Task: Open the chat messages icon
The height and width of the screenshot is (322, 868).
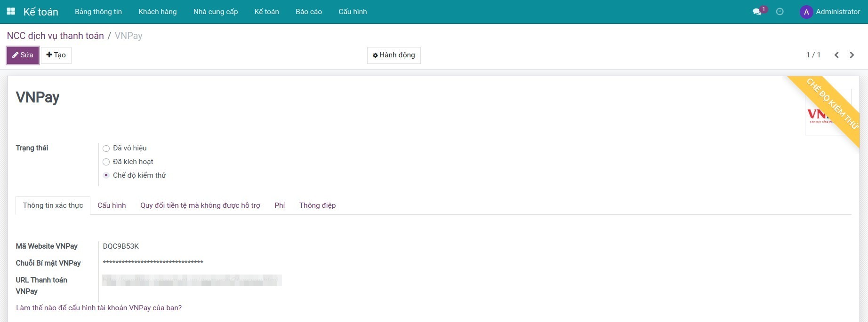Action: coord(757,12)
